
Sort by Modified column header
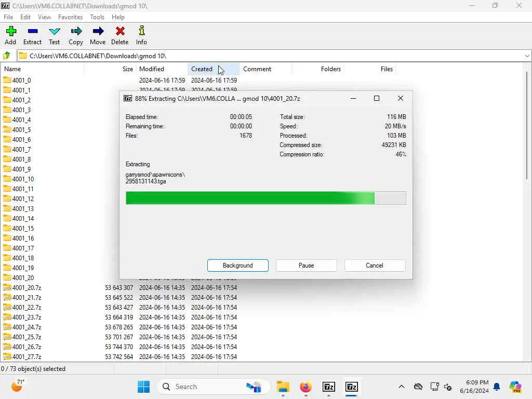[x=162, y=69]
